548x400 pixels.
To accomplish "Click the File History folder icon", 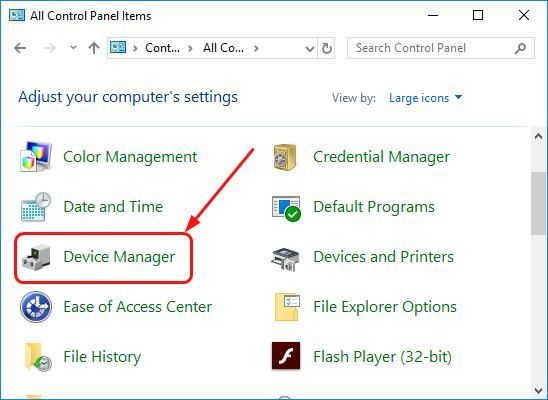I will click(x=37, y=356).
